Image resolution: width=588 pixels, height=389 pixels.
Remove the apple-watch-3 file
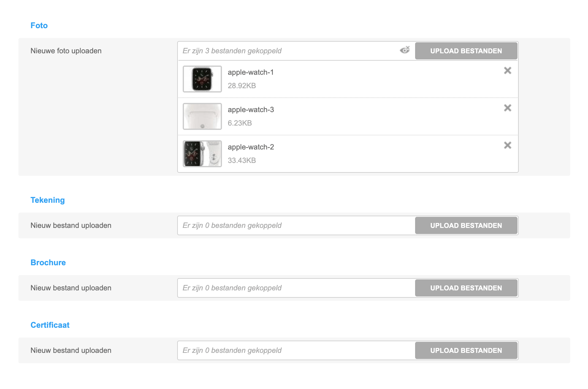point(507,108)
